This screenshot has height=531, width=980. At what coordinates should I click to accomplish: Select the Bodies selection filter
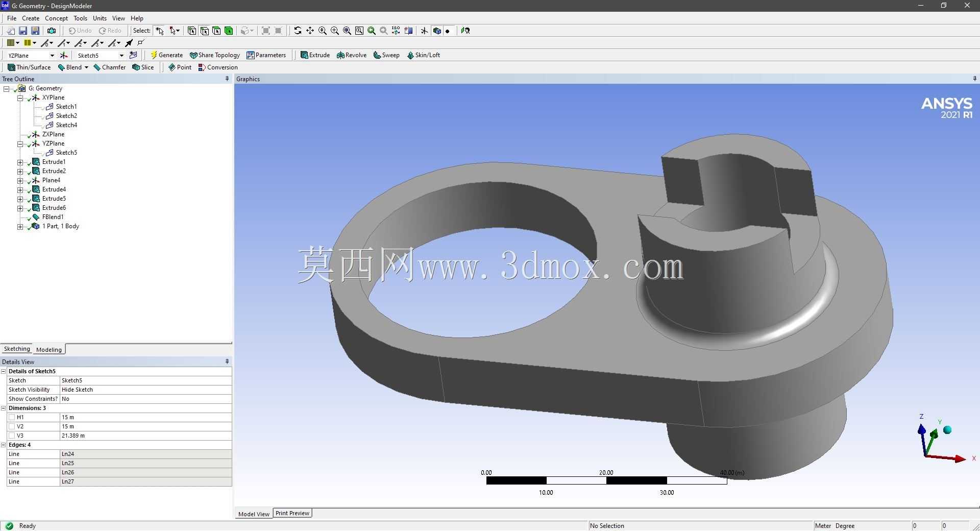[229, 31]
